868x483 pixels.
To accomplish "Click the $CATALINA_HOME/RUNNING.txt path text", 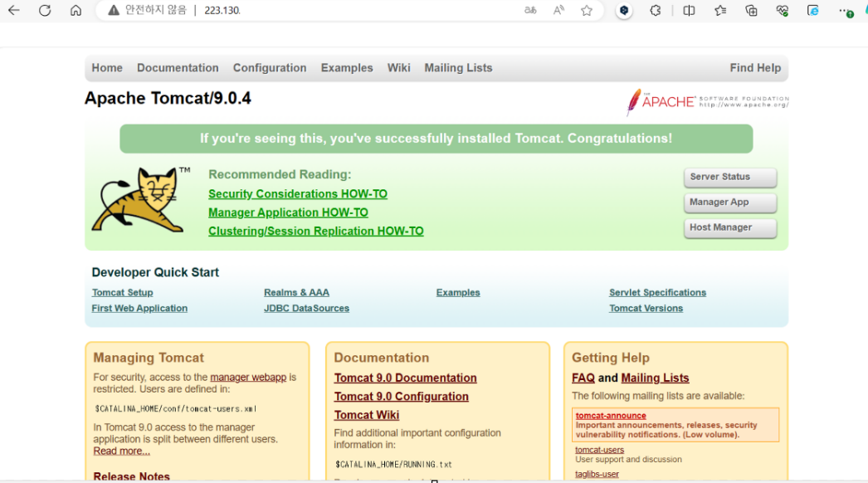I will pos(393,464).
